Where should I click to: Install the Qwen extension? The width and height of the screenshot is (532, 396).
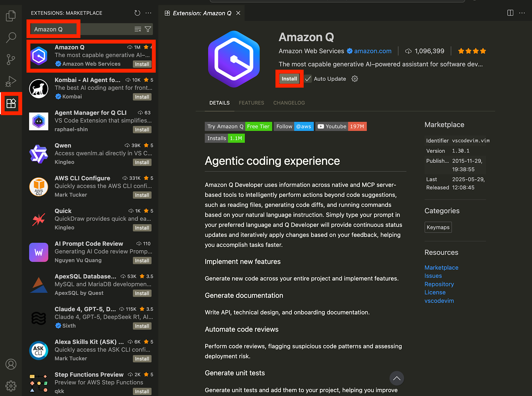[142, 162]
